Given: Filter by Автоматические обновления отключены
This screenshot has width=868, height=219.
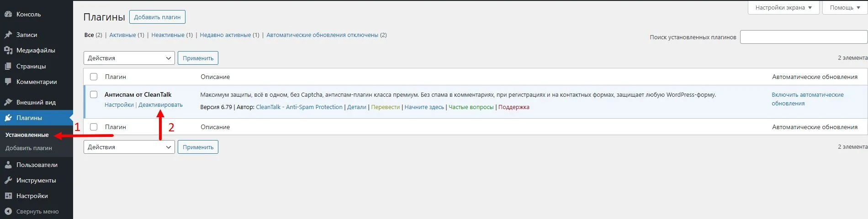Looking at the screenshot, I should [323, 35].
